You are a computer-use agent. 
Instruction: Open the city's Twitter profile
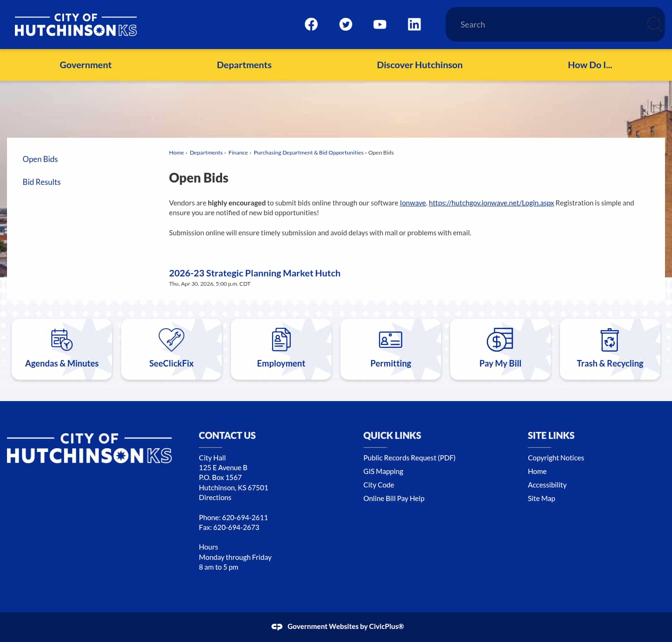[346, 24]
